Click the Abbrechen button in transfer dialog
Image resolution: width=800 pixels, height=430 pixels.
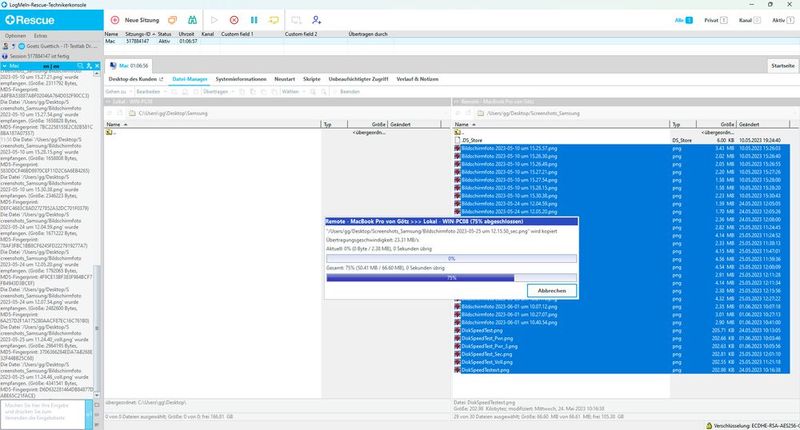click(551, 290)
